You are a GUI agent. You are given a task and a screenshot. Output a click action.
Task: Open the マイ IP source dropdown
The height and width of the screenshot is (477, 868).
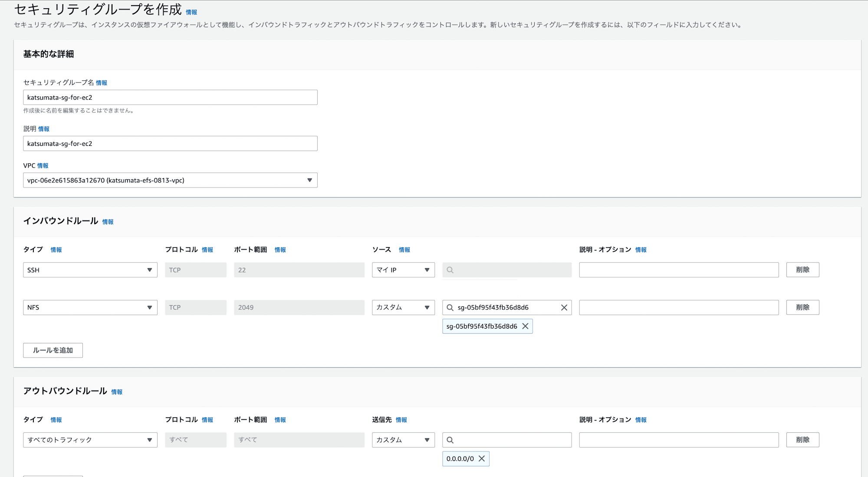[403, 270]
